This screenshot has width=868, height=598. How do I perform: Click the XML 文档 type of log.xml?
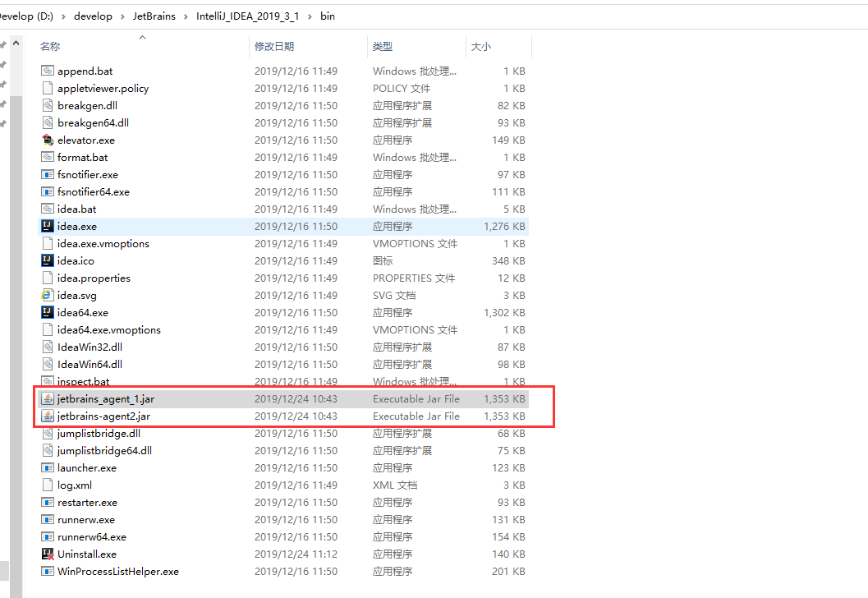tap(395, 485)
